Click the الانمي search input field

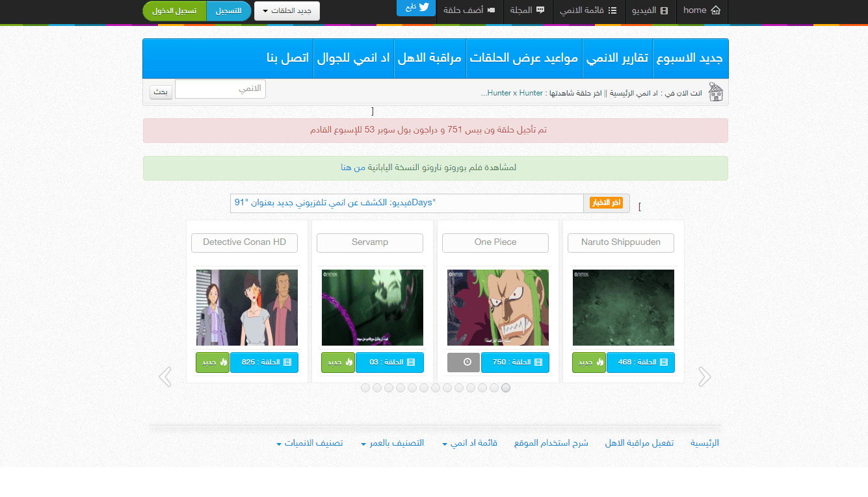tap(220, 89)
